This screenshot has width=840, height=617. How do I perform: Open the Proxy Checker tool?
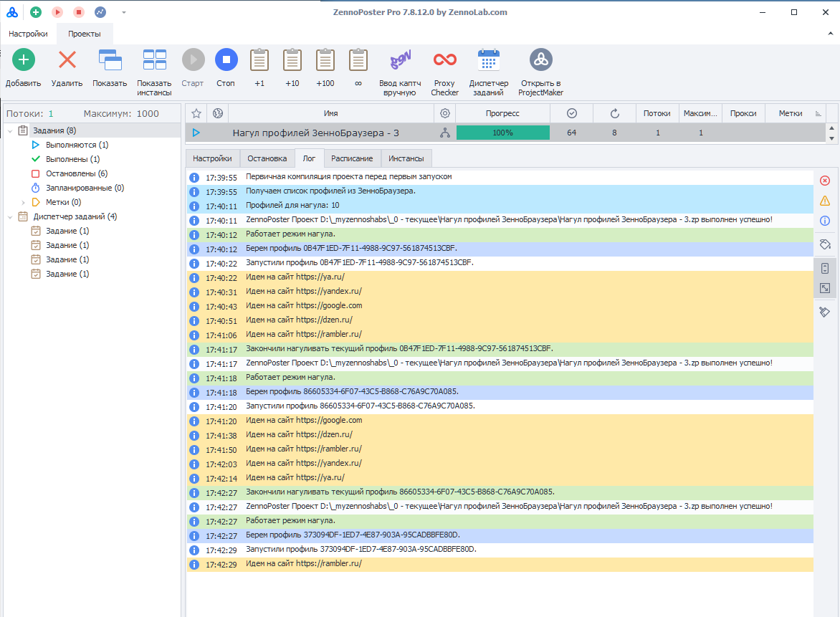click(x=444, y=60)
